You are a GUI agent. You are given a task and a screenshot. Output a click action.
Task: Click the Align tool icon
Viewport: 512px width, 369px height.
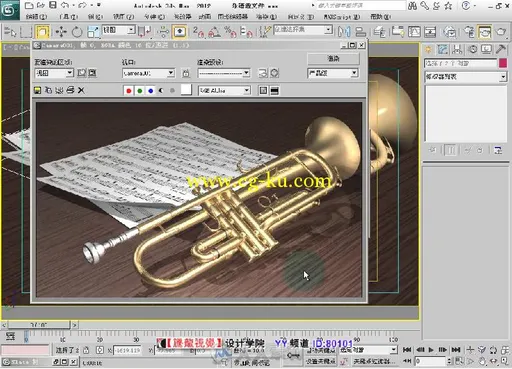360,32
